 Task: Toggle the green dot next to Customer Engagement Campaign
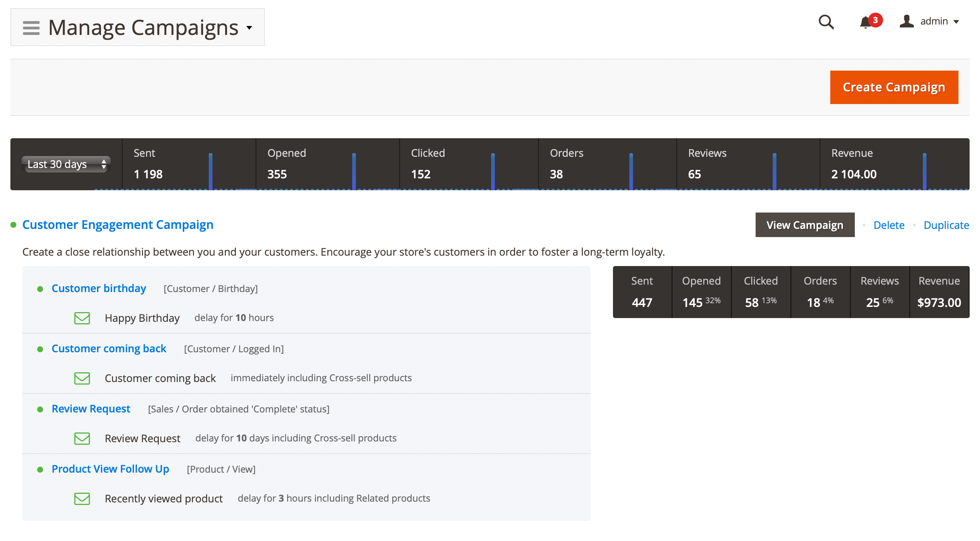[13, 225]
